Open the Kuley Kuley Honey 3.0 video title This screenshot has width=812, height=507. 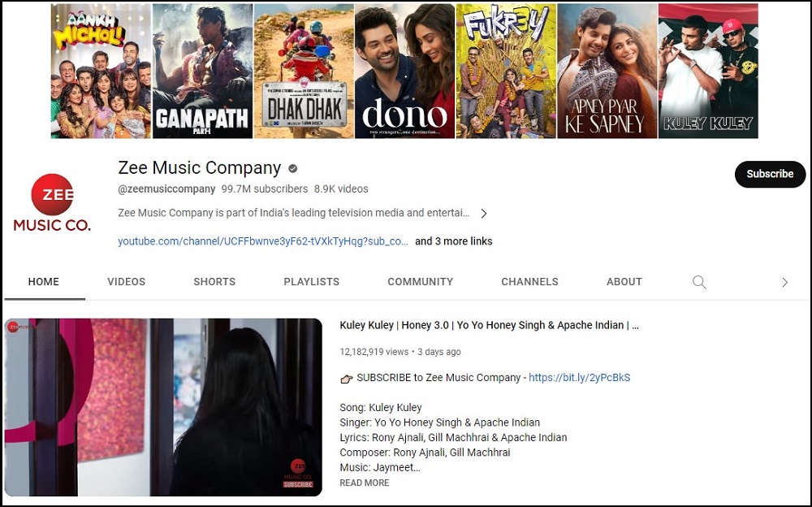point(490,325)
